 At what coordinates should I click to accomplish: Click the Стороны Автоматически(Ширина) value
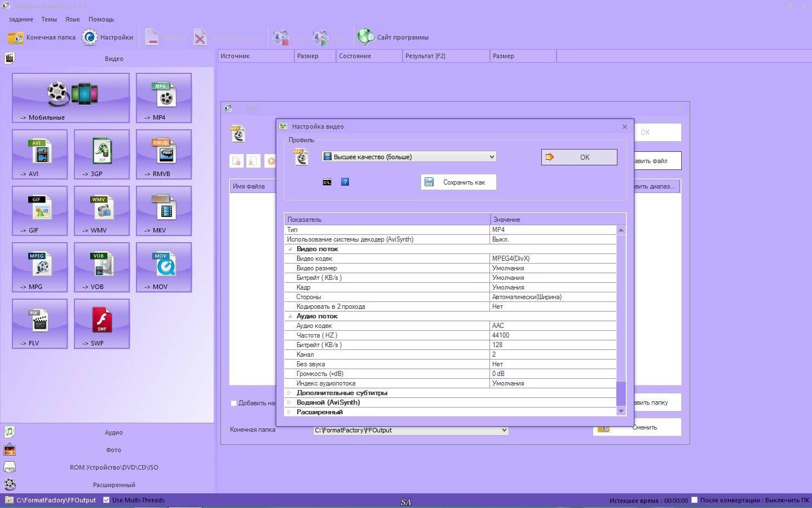point(553,297)
